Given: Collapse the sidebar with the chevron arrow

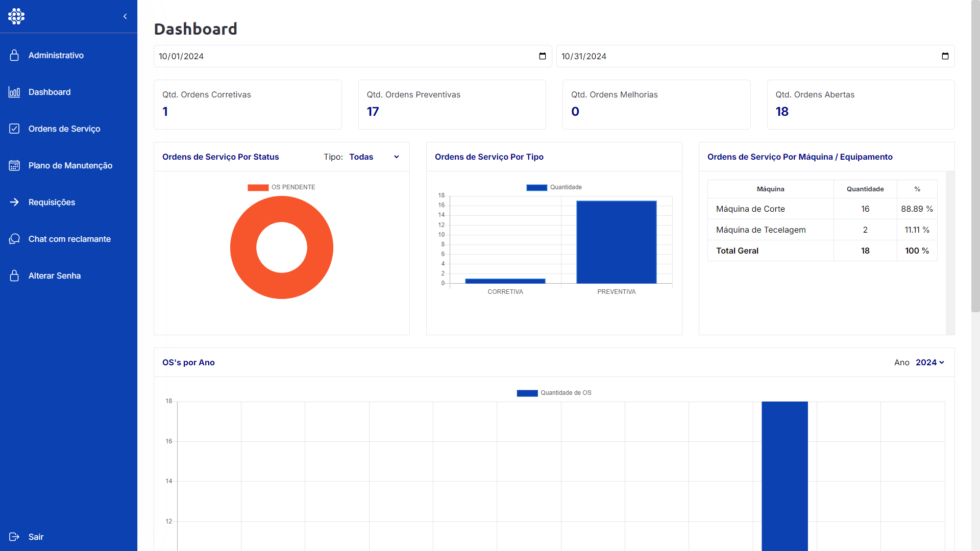Looking at the screenshot, I should 125,16.
